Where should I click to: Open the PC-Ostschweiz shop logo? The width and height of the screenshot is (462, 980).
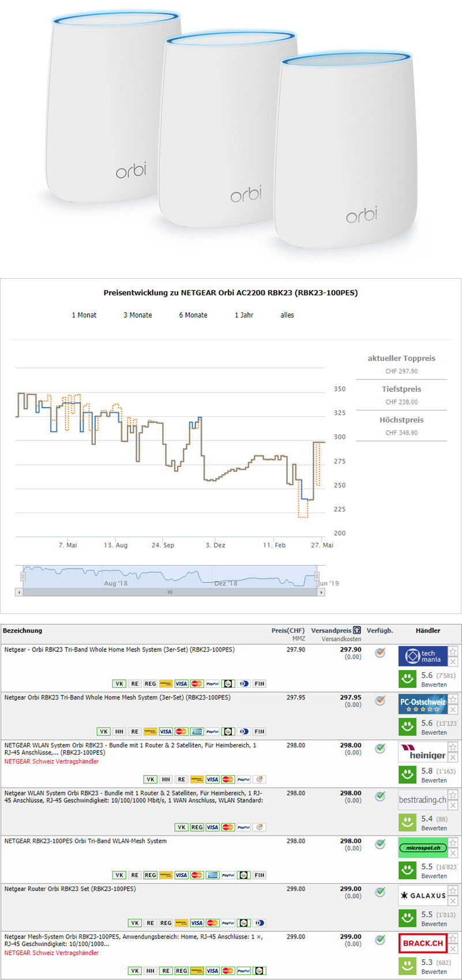[x=422, y=704]
